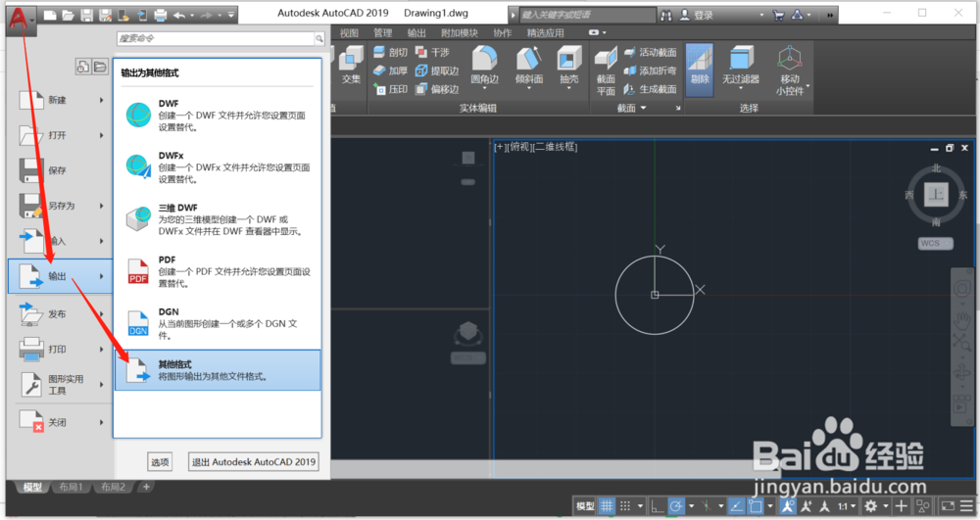The height and width of the screenshot is (520, 980).
Task: Open the 管理 (Manage) ribbon tab
Action: 382,32
